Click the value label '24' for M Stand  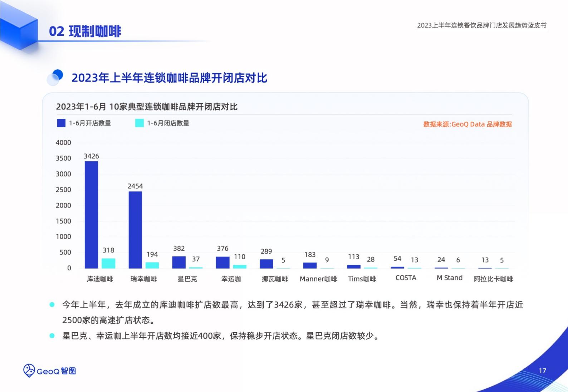[441, 260]
